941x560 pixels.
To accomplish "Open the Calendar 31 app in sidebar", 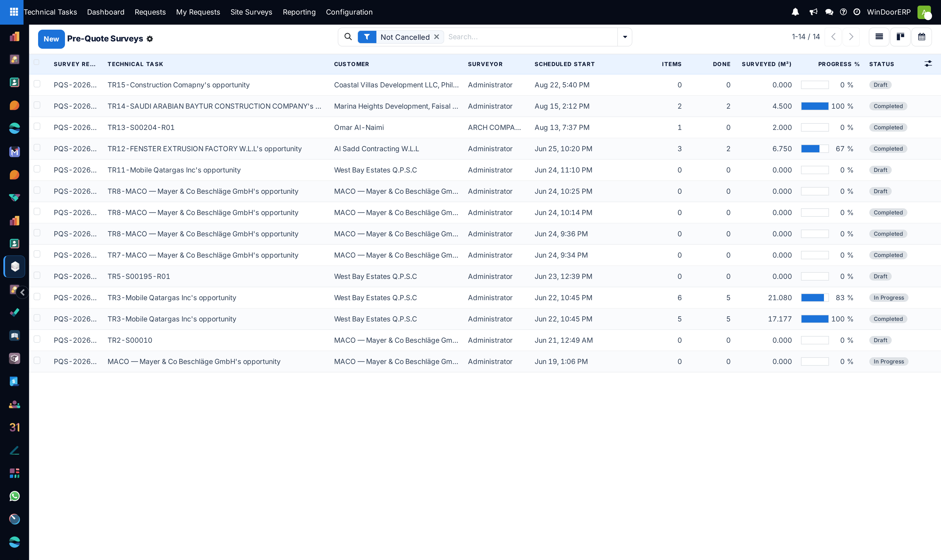I will tap(14, 427).
